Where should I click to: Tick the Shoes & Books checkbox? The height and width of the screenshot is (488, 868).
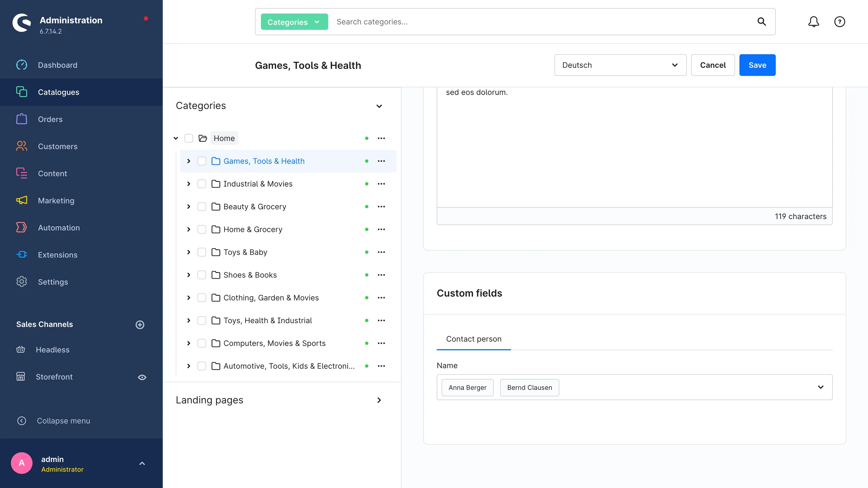point(202,275)
